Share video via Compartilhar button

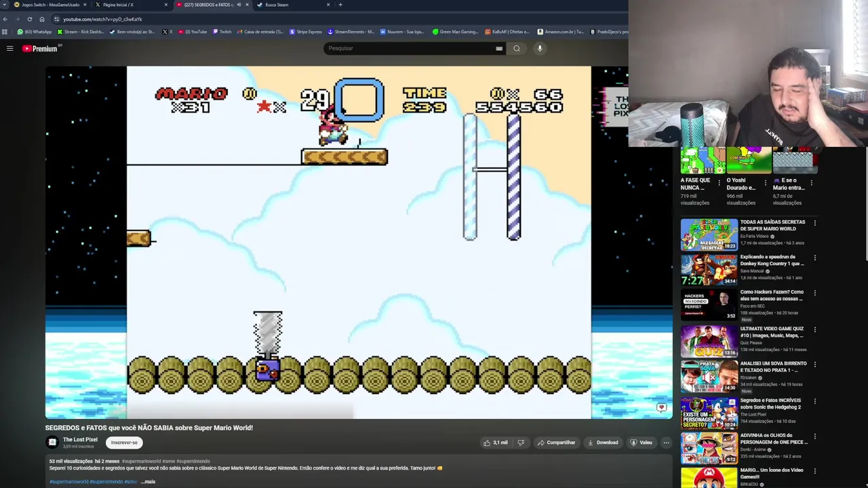tap(556, 443)
